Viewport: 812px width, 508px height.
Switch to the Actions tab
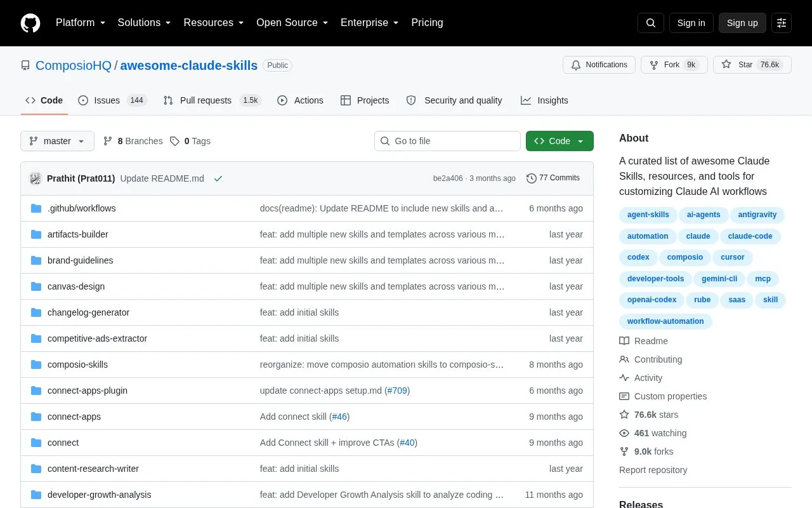(x=301, y=100)
